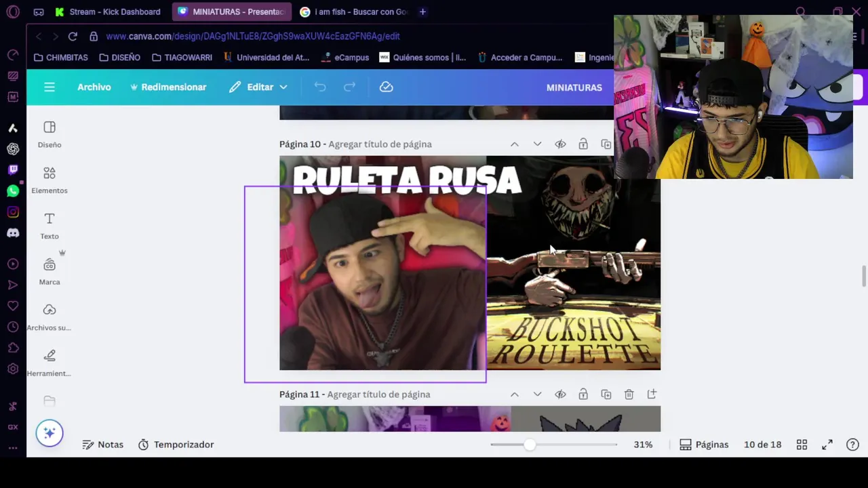Lock Página 11
The width and height of the screenshot is (868, 488).
click(583, 394)
